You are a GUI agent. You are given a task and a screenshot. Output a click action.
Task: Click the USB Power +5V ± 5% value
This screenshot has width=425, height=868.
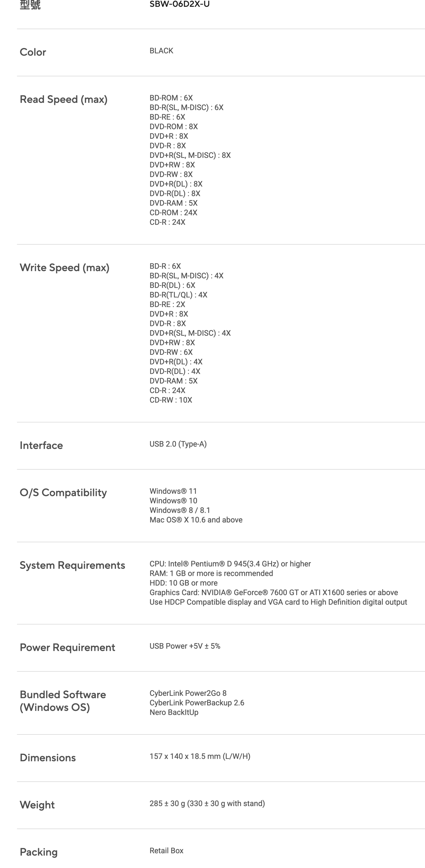click(x=185, y=646)
